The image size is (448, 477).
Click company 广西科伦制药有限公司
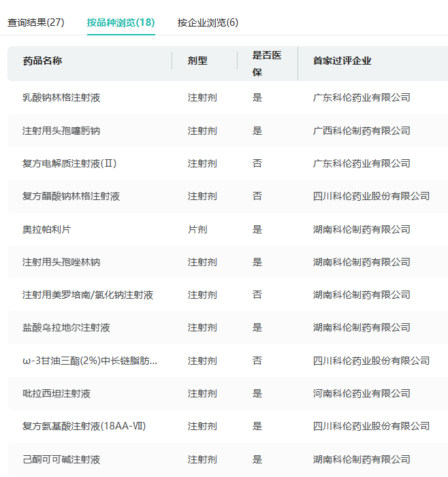(x=362, y=131)
